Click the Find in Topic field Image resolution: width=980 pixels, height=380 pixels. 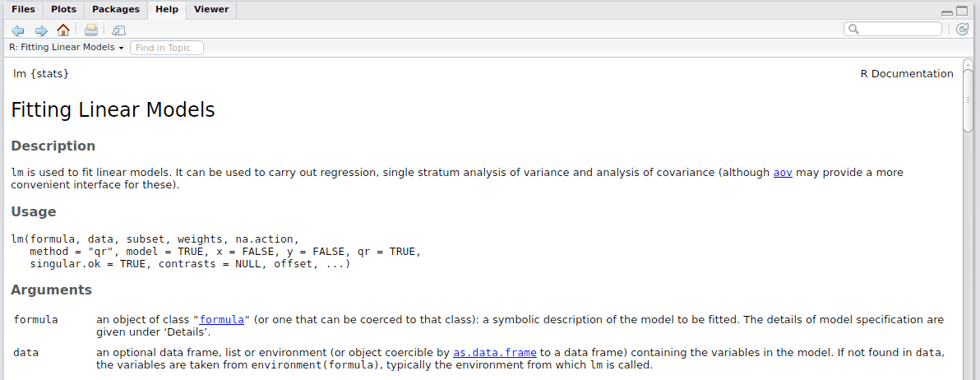tap(167, 48)
